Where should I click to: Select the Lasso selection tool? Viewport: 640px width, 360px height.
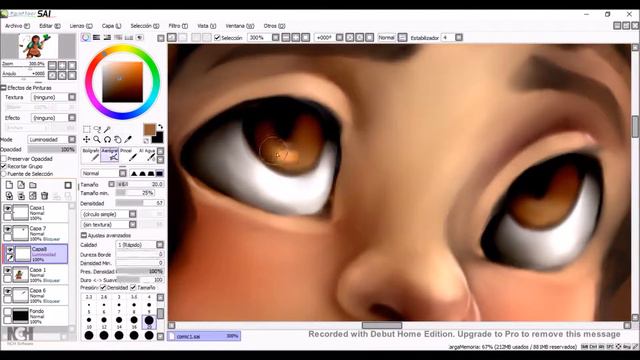[x=97, y=129]
